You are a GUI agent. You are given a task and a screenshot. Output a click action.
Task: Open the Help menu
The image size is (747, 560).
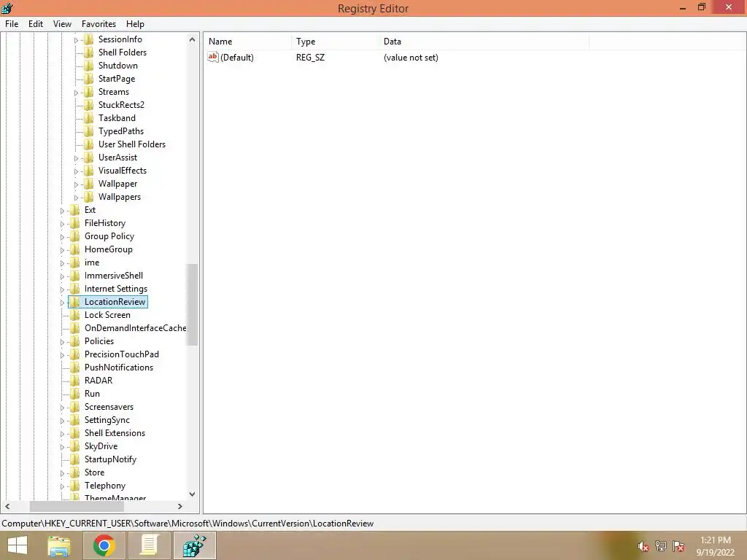(135, 24)
